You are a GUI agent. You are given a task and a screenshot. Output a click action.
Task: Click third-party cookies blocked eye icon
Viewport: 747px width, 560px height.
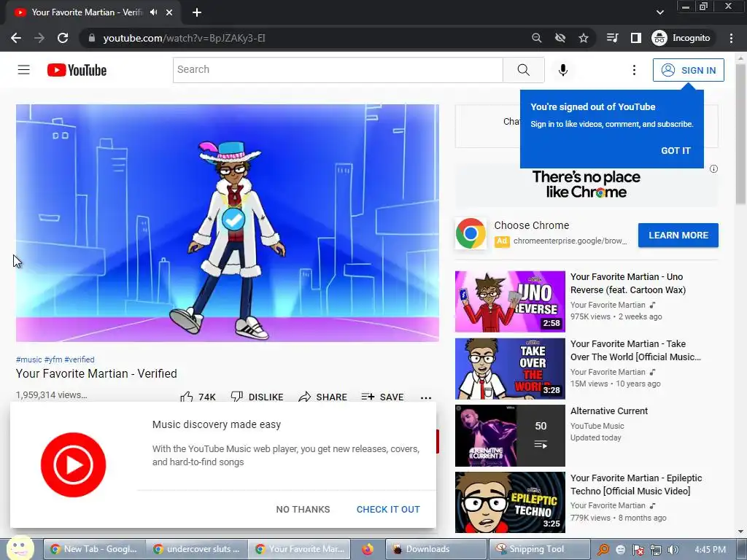560,38
